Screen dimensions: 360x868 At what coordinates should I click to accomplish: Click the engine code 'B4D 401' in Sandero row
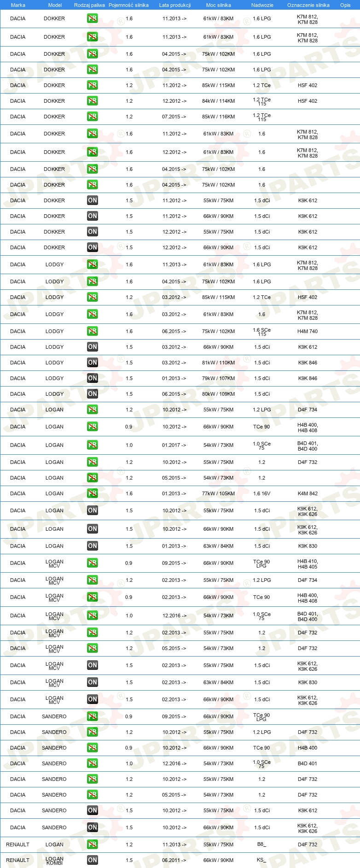[308, 763]
